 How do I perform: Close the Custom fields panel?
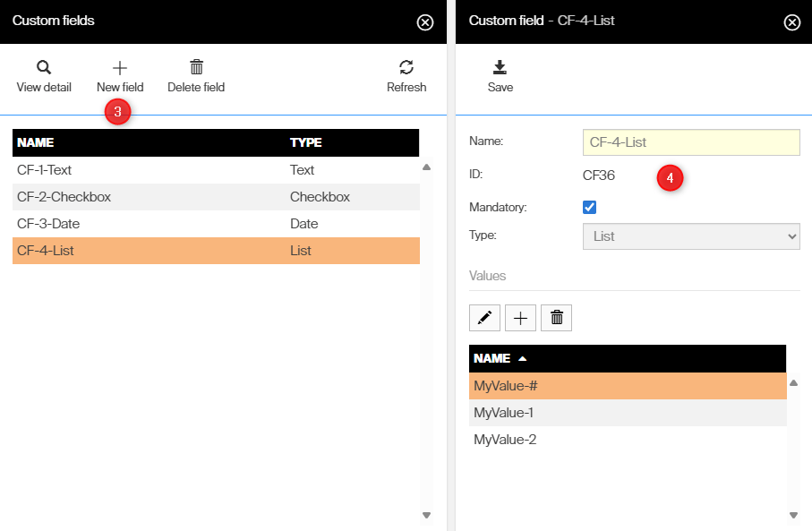pyautogui.click(x=425, y=22)
